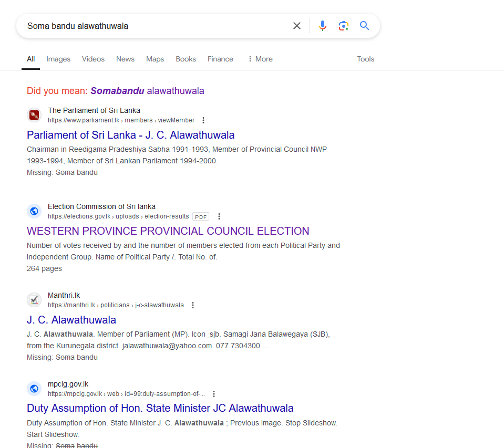Open options menu for Election Commission result
Viewport: 504px width, 448px height.
click(219, 216)
